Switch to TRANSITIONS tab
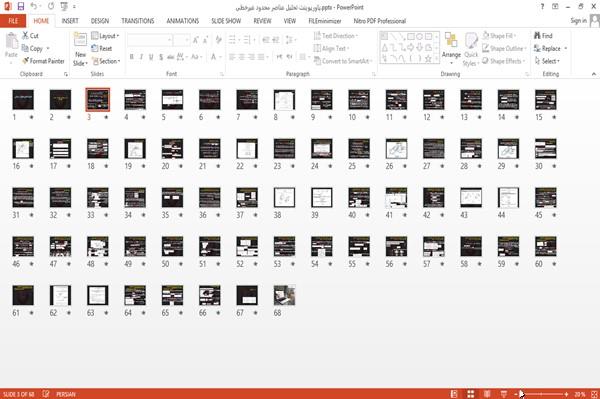The height and width of the screenshot is (399, 600). point(138,21)
